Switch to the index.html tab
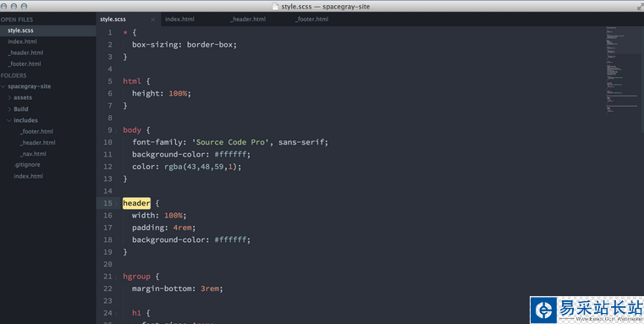 pyautogui.click(x=179, y=19)
